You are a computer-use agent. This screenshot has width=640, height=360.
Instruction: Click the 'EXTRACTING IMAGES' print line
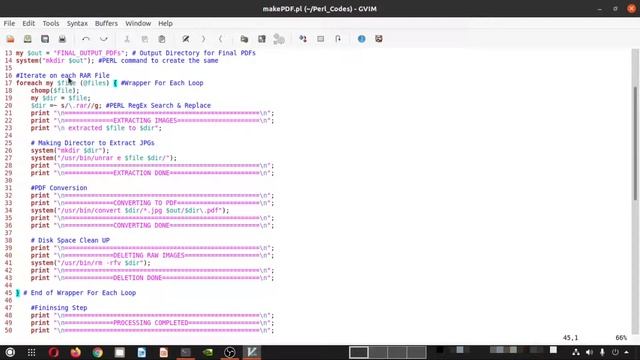pyautogui.click(x=152, y=120)
